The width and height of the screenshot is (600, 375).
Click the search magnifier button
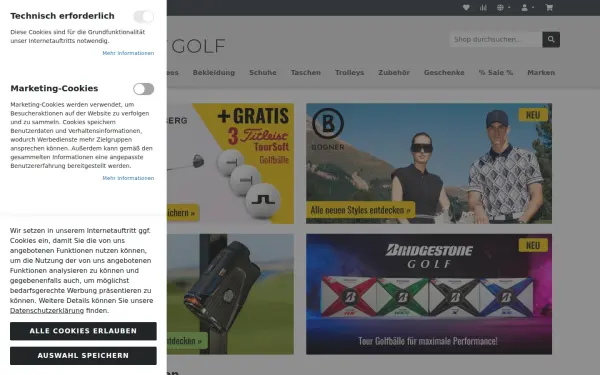click(x=551, y=39)
